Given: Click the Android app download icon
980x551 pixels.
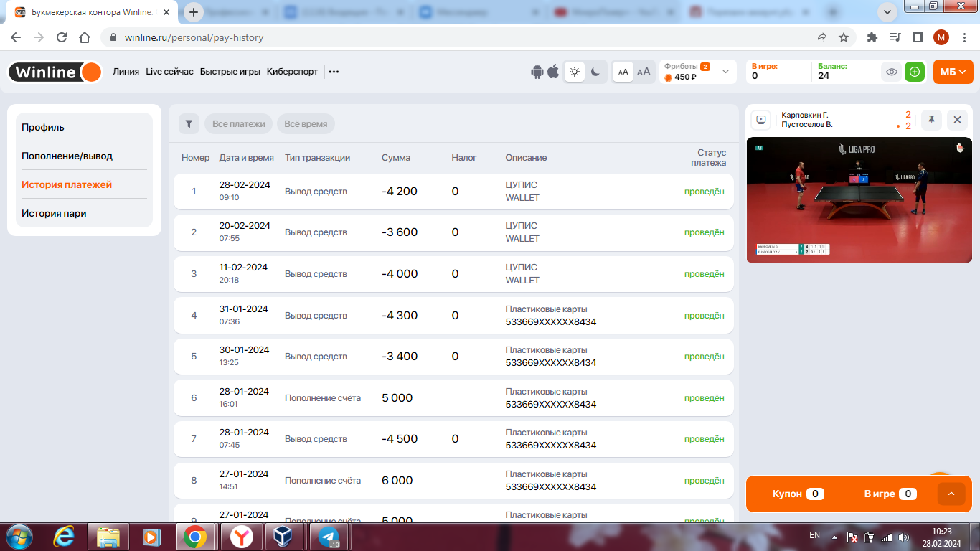Looking at the screenshot, I should 537,72.
